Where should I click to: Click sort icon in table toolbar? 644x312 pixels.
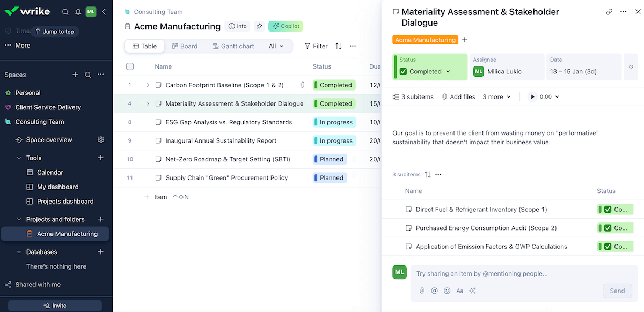tap(338, 46)
